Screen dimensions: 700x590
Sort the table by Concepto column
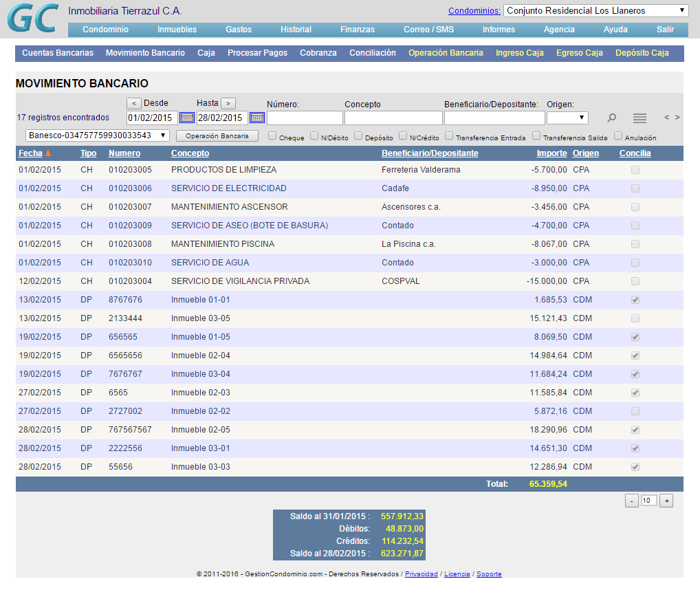[x=190, y=153]
